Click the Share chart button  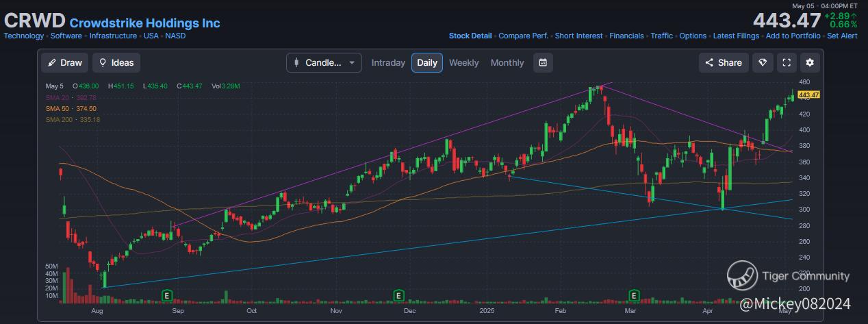[724, 62]
